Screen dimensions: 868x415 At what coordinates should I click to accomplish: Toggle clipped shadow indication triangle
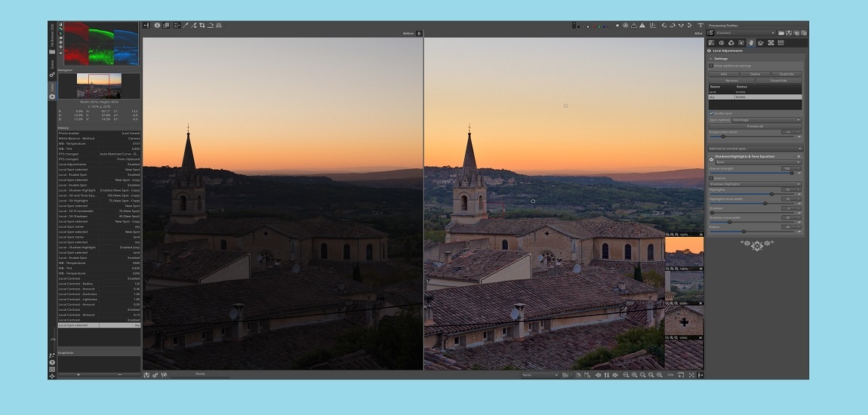click(634, 26)
